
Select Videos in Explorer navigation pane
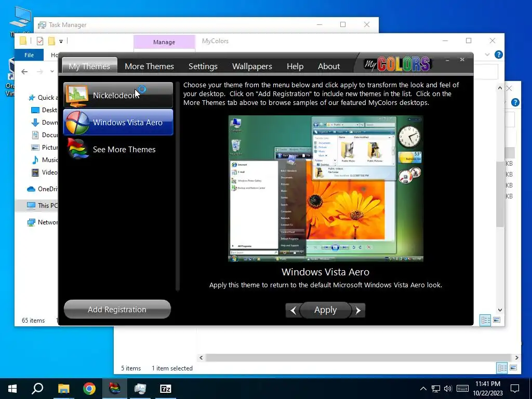pos(44,172)
